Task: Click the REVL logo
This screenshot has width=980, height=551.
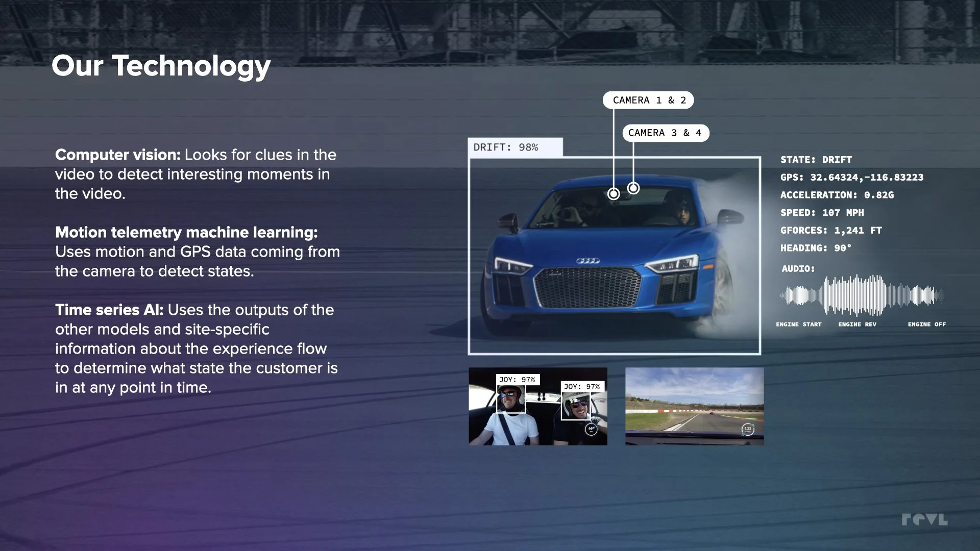Action: pos(924,519)
